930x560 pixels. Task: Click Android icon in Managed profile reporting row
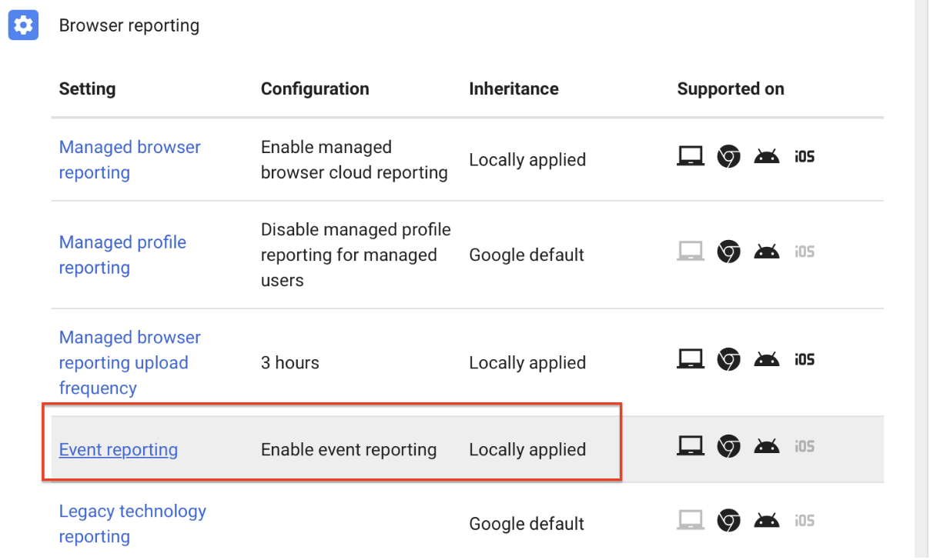pos(767,252)
